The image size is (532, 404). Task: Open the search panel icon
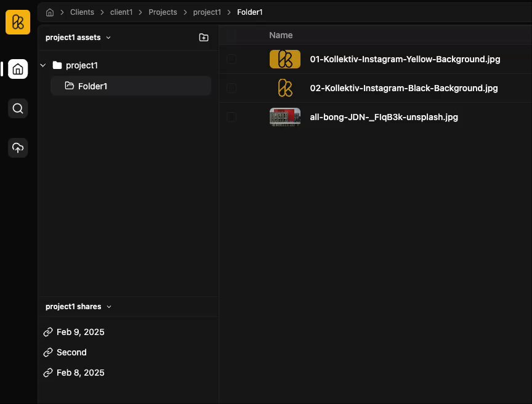click(x=18, y=108)
